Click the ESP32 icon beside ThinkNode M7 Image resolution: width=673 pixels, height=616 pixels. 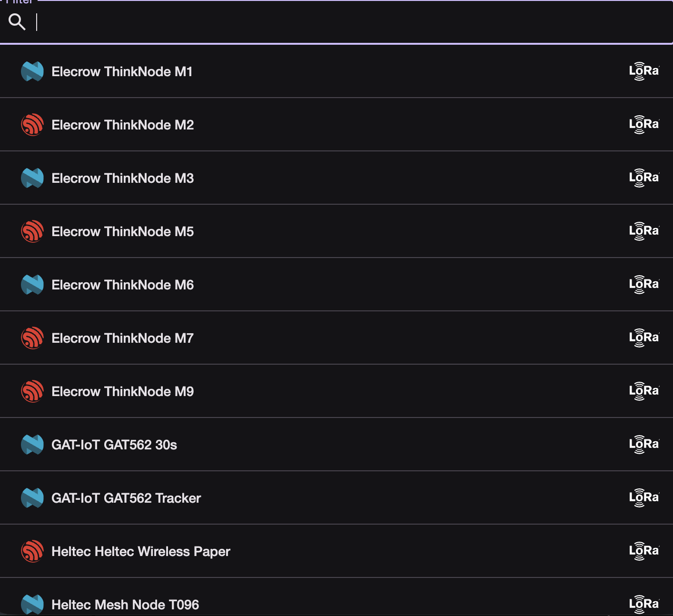click(32, 338)
